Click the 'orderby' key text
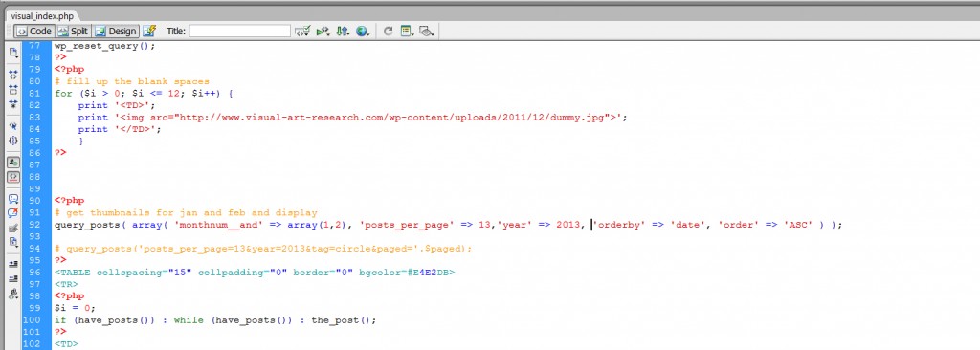Viewport: 980px width, 350px height. [x=619, y=225]
